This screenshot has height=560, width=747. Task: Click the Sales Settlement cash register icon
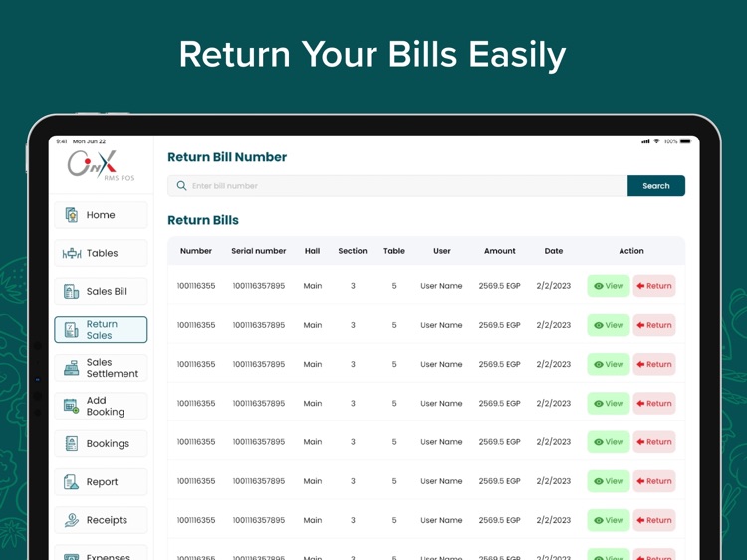click(x=72, y=368)
